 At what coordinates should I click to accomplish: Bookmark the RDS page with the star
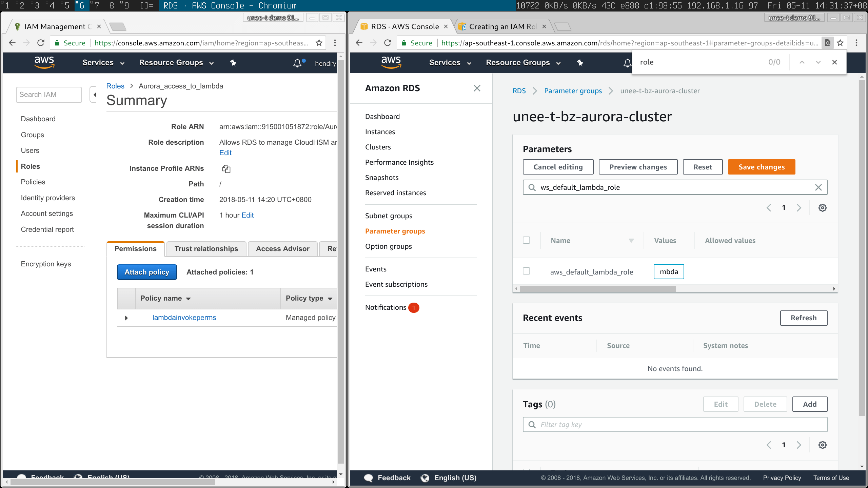tap(840, 43)
